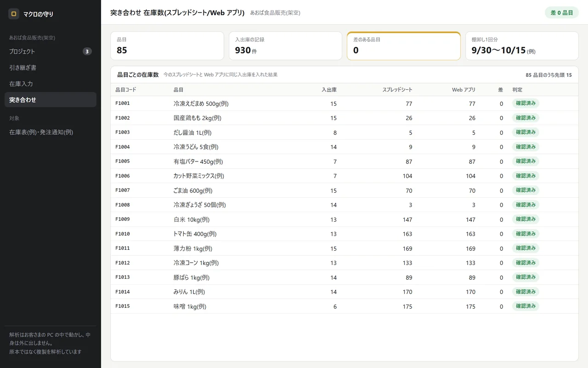Click the 品目ごとの在庫数 heading
The width and height of the screenshot is (588, 368).
pyautogui.click(x=138, y=75)
